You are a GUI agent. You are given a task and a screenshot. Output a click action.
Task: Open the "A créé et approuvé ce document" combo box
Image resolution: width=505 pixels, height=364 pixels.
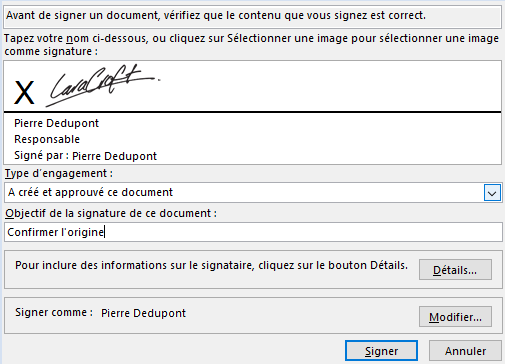pyautogui.click(x=253, y=193)
